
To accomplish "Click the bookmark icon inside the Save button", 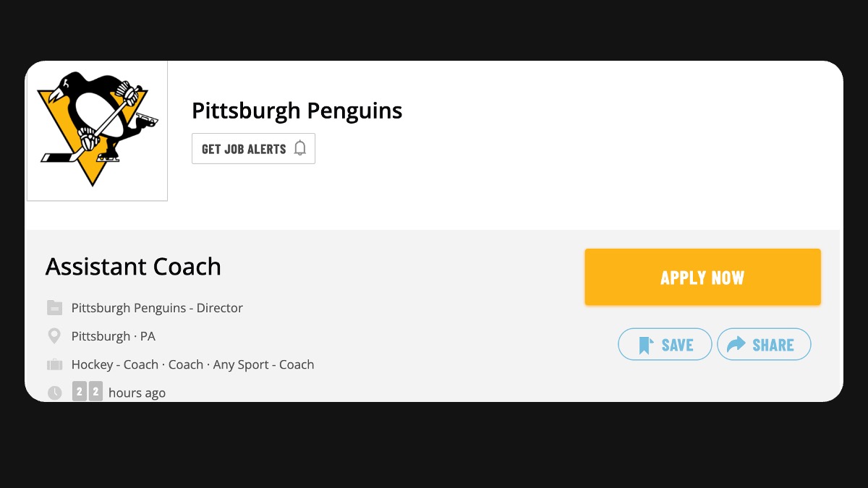I will coord(644,344).
